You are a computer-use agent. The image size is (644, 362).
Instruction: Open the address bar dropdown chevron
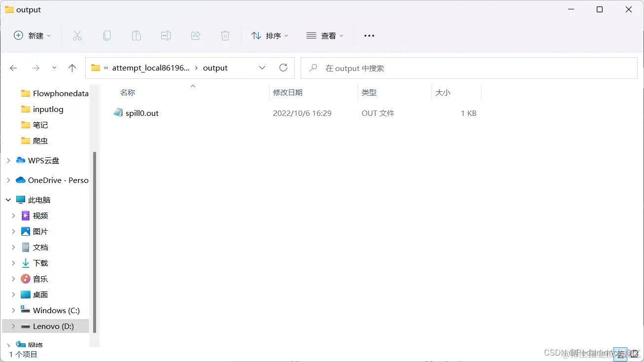point(262,68)
